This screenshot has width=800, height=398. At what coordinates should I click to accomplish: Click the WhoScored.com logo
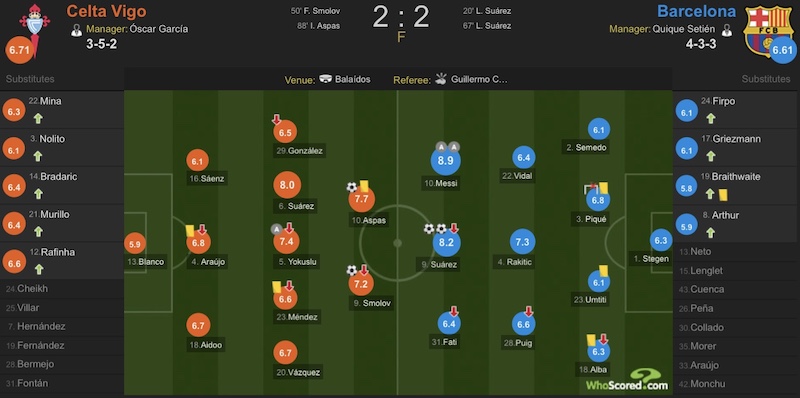pyautogui.click(x=627, y=380)
